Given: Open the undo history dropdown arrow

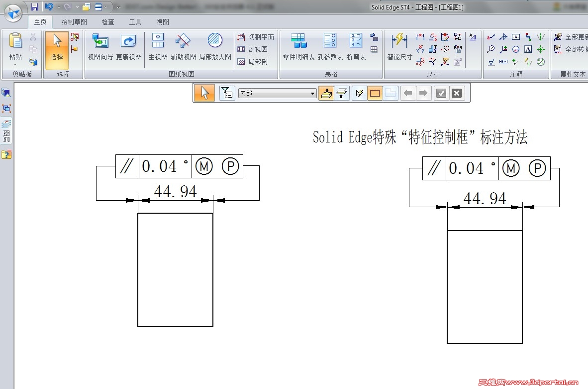Looking at the screenshot, I should 59,7.
